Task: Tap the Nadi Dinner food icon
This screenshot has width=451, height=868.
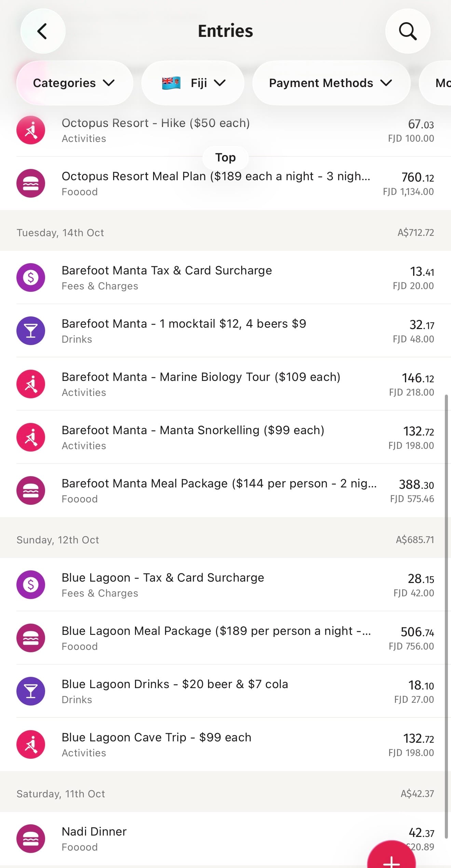Action: [x=31, y=839]
